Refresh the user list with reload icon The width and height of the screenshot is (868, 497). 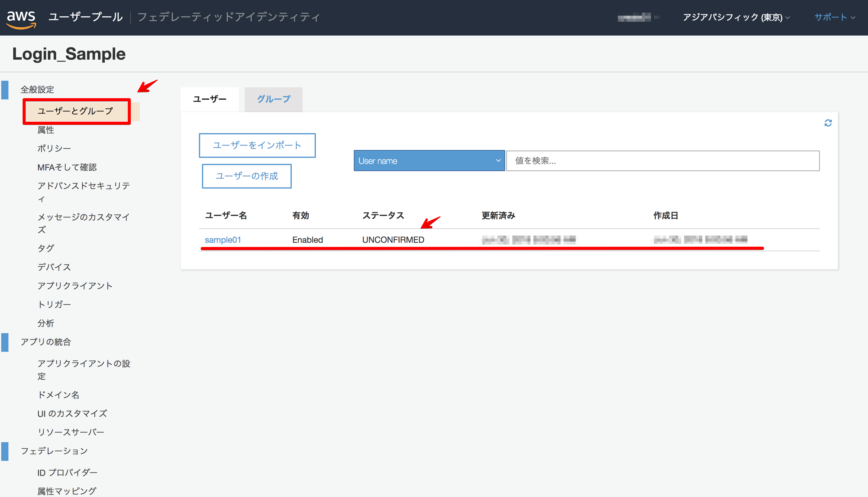pyautogui.click(x=828, y=123)
